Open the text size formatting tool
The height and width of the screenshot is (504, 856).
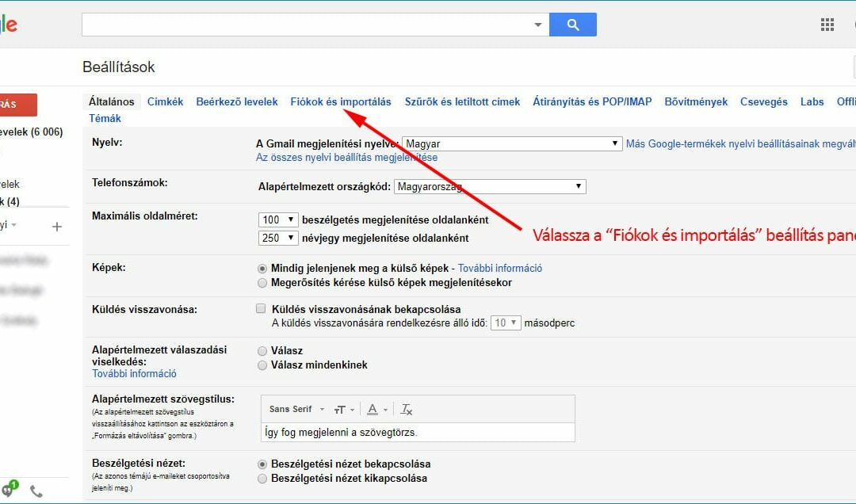pyautogui.click(x=345, y=410)
